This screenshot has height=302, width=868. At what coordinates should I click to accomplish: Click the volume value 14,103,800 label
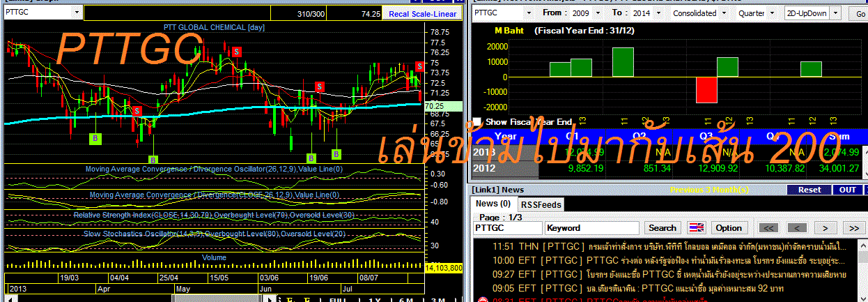tap(443, 267)
